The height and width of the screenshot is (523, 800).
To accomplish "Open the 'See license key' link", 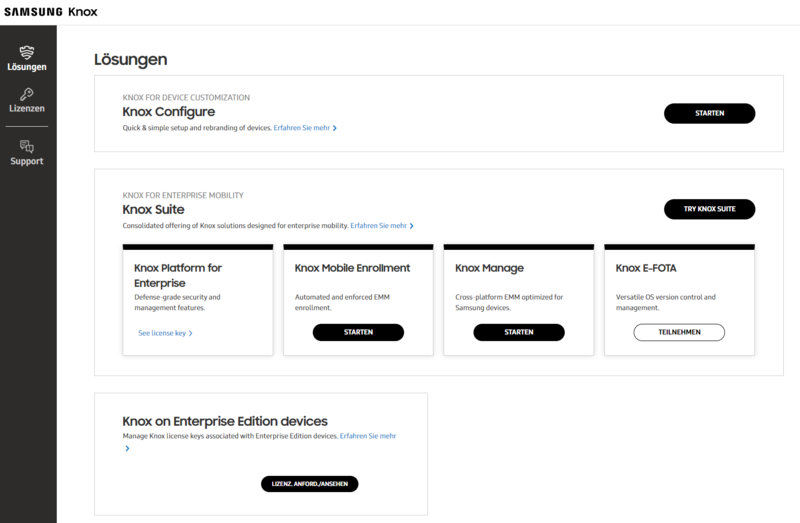I will 162,333.
